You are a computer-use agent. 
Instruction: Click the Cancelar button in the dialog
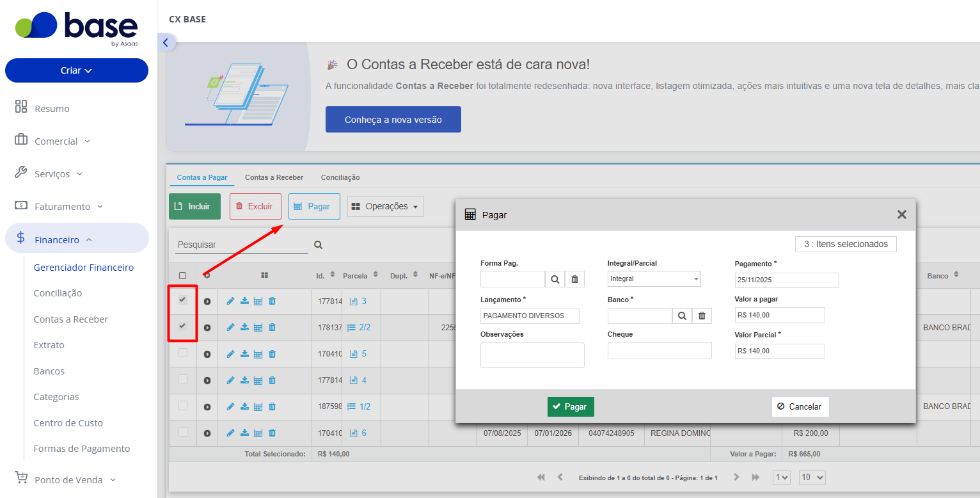point(800,406)
